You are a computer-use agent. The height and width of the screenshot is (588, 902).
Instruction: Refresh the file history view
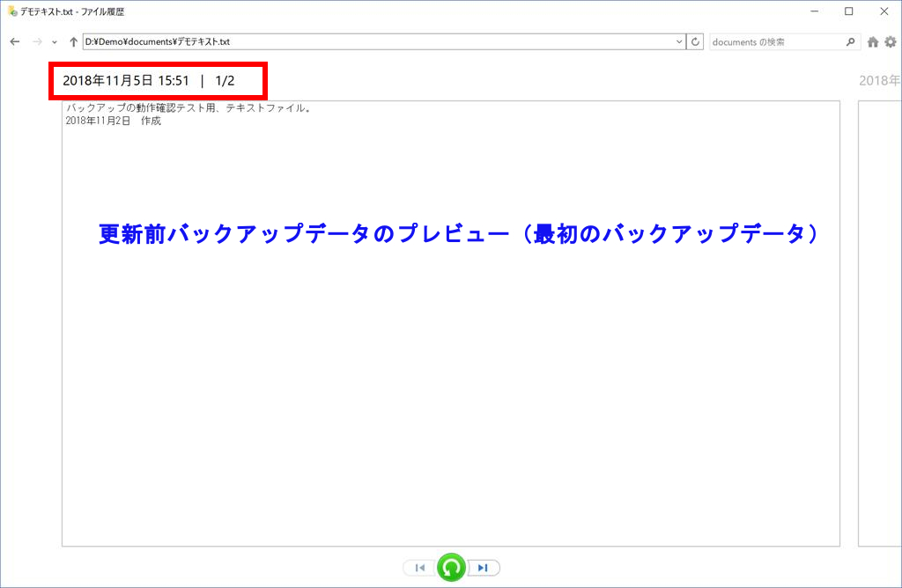click(696, 41)
